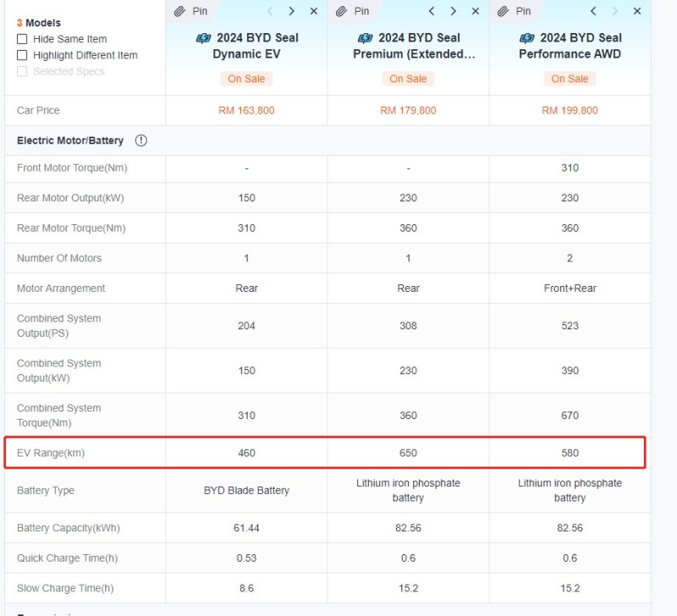
Task: Click the Number Of Motors row label
Action: 59,258
